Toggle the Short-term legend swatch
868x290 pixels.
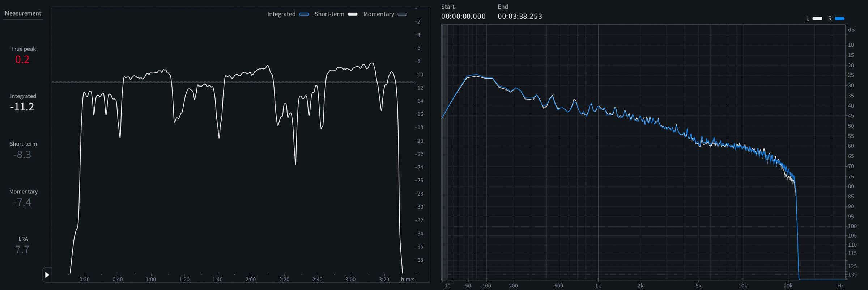click(353, 14)
